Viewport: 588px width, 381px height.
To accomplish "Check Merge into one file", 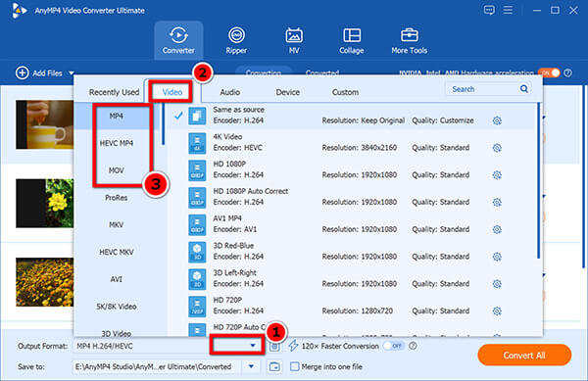I will pos(294,366).
